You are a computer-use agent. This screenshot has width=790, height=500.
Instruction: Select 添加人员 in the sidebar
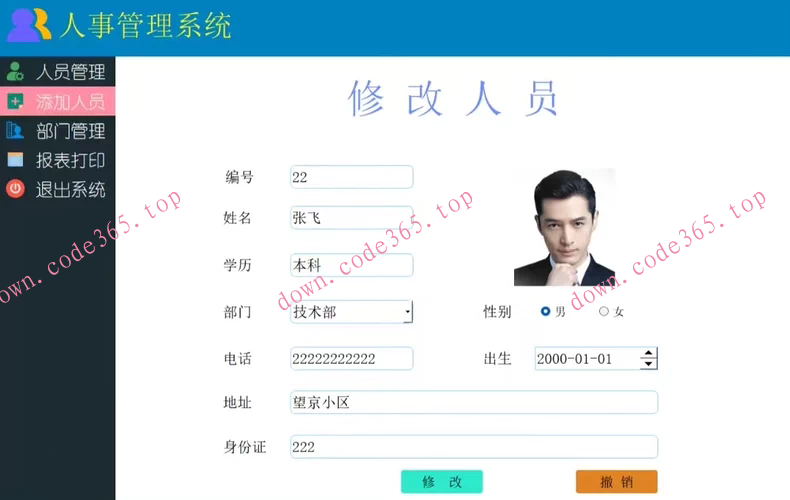57,101
